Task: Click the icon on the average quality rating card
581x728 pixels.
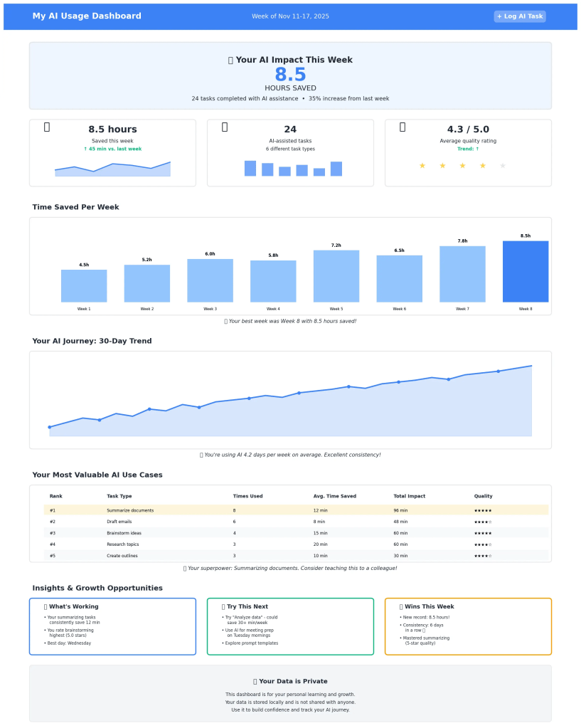Action: point(403,127)
